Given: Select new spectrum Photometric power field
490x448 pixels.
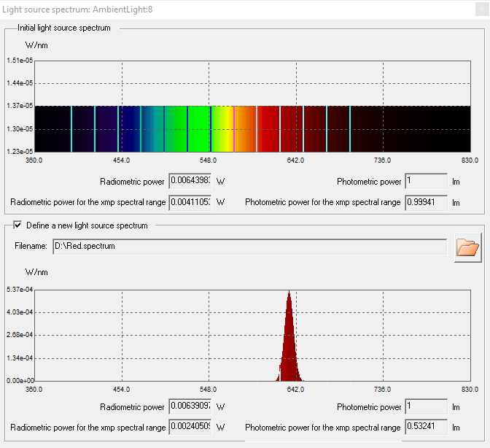Looking at the screenshot, I should pos(427,406).
